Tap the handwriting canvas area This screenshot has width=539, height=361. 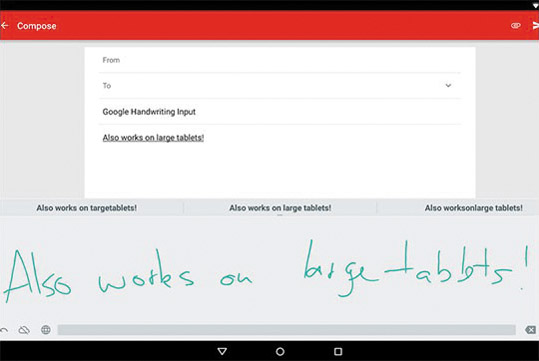[270, 270]
